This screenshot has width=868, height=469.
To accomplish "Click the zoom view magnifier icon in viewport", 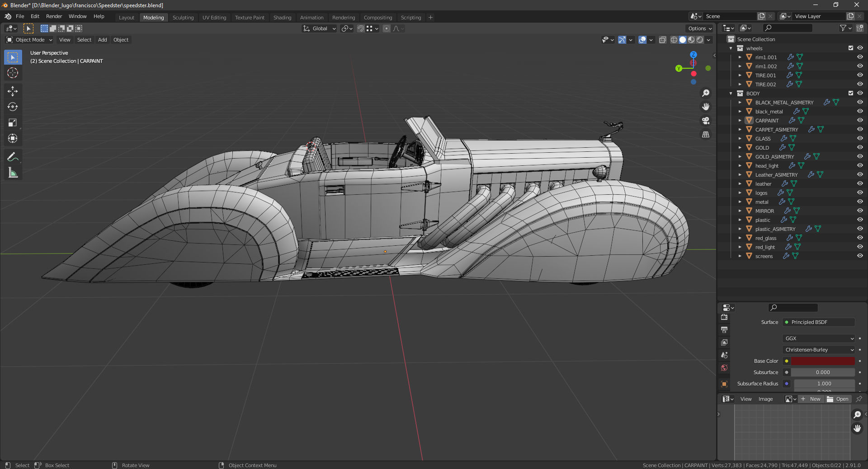I will (x=705, y=93).
